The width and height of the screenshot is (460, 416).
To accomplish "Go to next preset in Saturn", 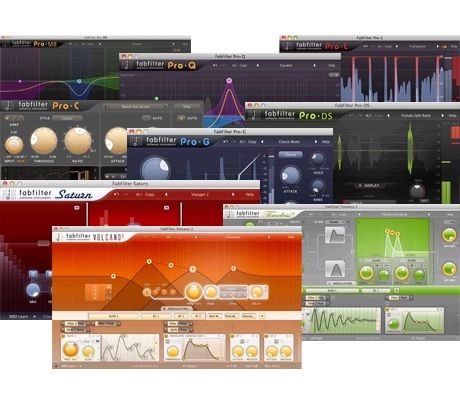I will coord(233,194).
